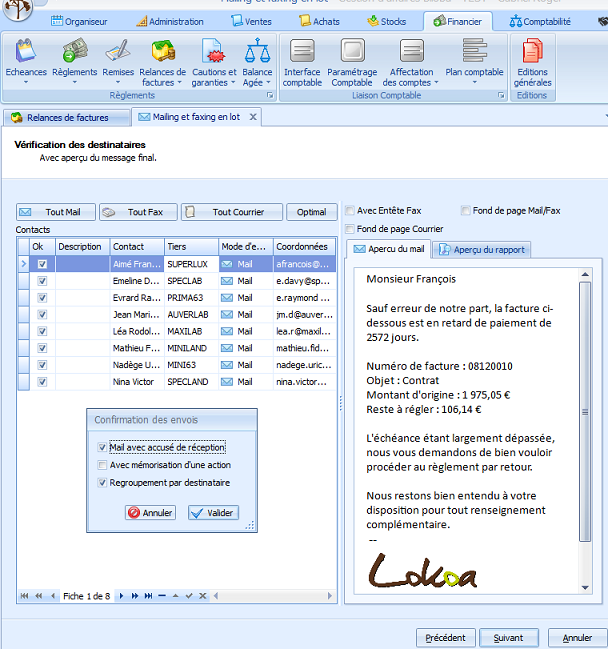Uncheck Ok for Emeline D... row
This screenshot has width=608, height=649.
point(42,281)
